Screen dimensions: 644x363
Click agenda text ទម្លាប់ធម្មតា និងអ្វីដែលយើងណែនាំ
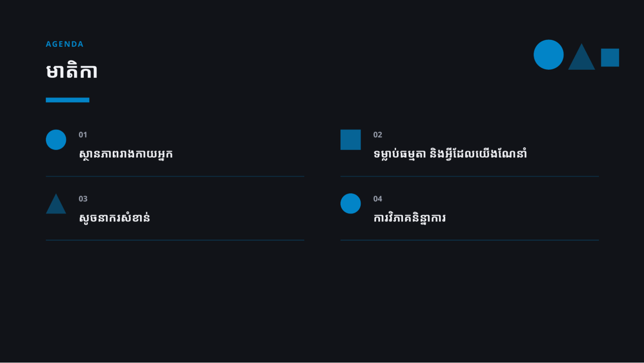coord(450,154)
